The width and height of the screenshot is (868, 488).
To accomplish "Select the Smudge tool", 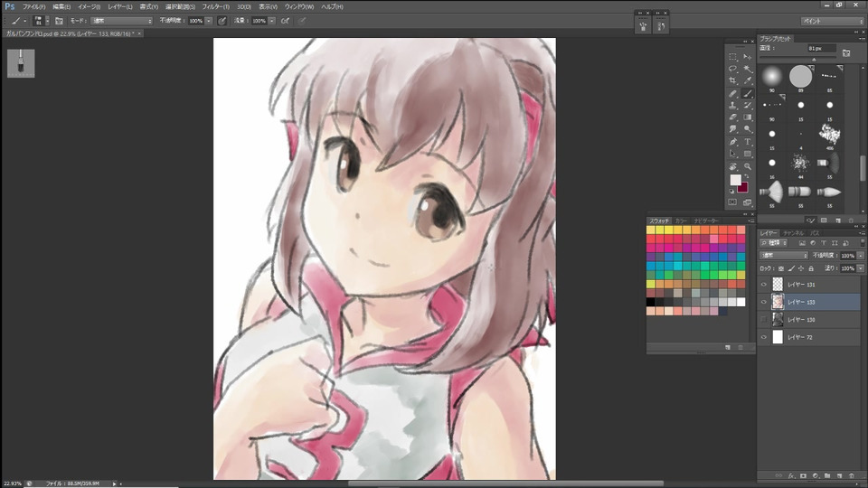I will click(x=733, y=129).
